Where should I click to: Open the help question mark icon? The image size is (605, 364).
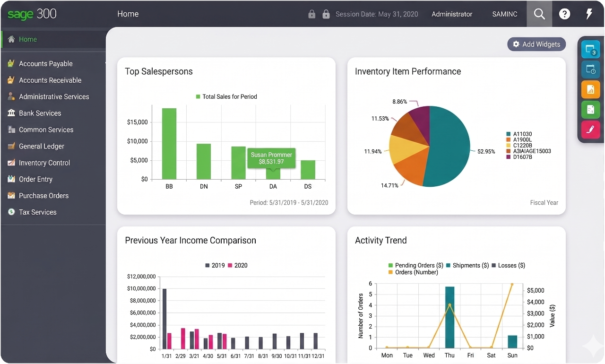[564, 14]
